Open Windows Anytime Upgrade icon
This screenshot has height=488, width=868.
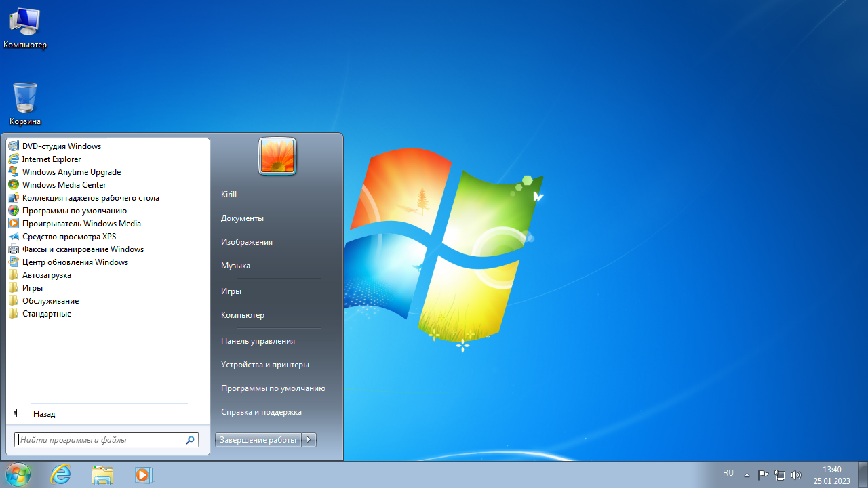click(x=14, y=172)
